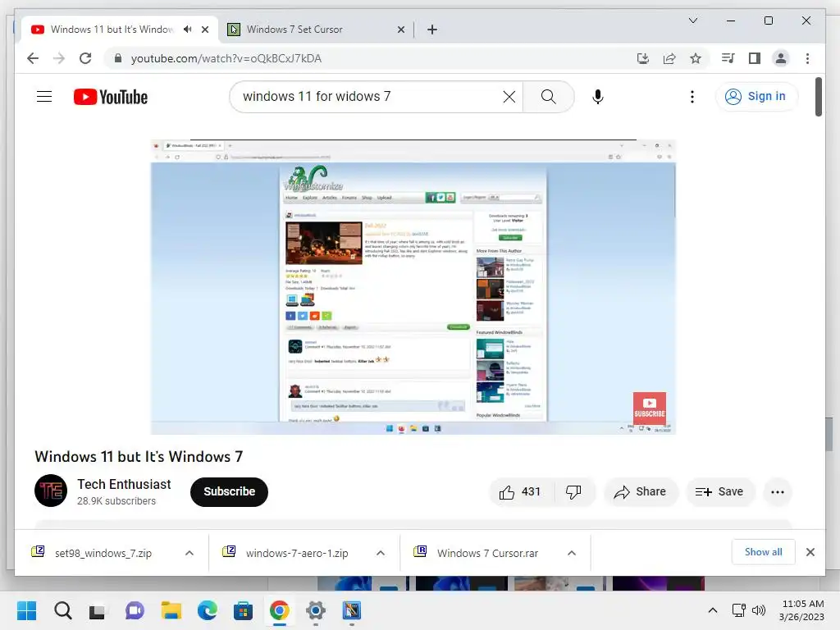Open Microsoft Store from taskbar

coord(243,610)
